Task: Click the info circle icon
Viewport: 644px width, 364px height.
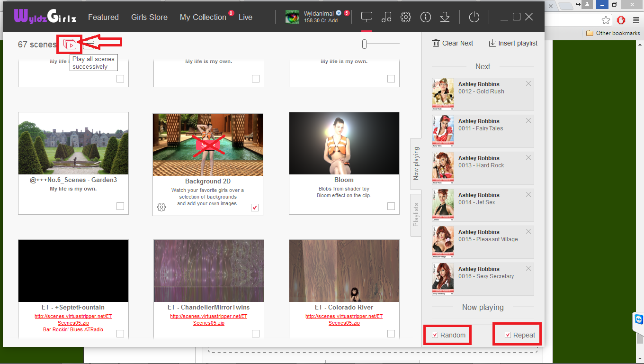Action: coord(426,17)
